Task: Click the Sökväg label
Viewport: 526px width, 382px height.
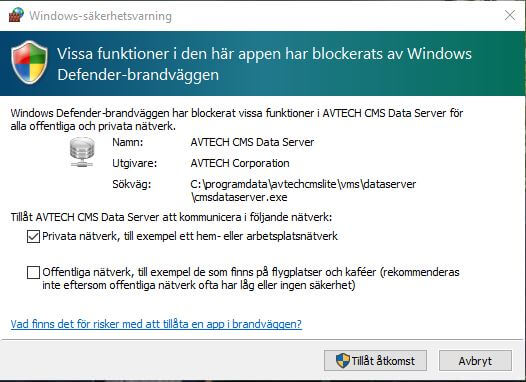Action: click(x=132, y=184)
